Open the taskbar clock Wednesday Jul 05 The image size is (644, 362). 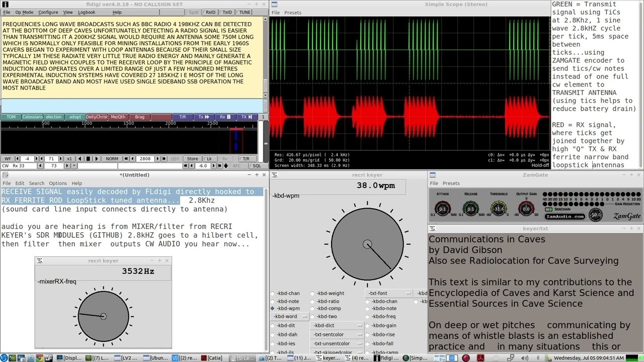click(x=589, y=358)
